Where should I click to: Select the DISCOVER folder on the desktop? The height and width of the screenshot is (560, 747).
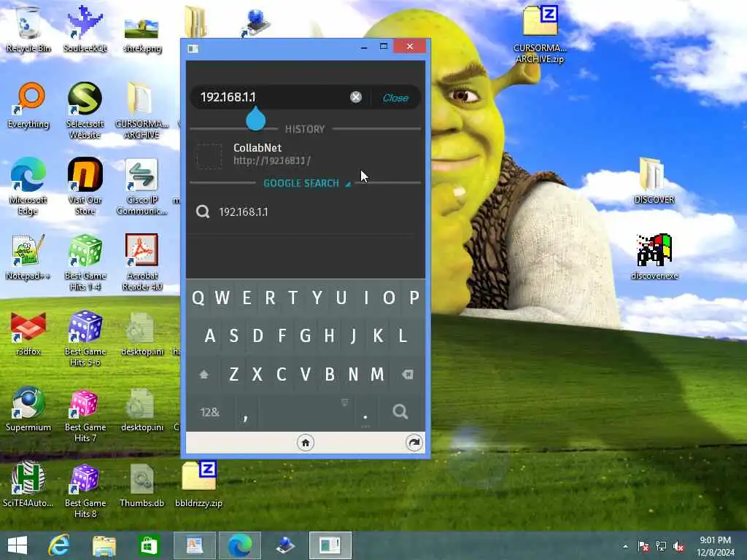pyautogui.click(x=654, y=181)
